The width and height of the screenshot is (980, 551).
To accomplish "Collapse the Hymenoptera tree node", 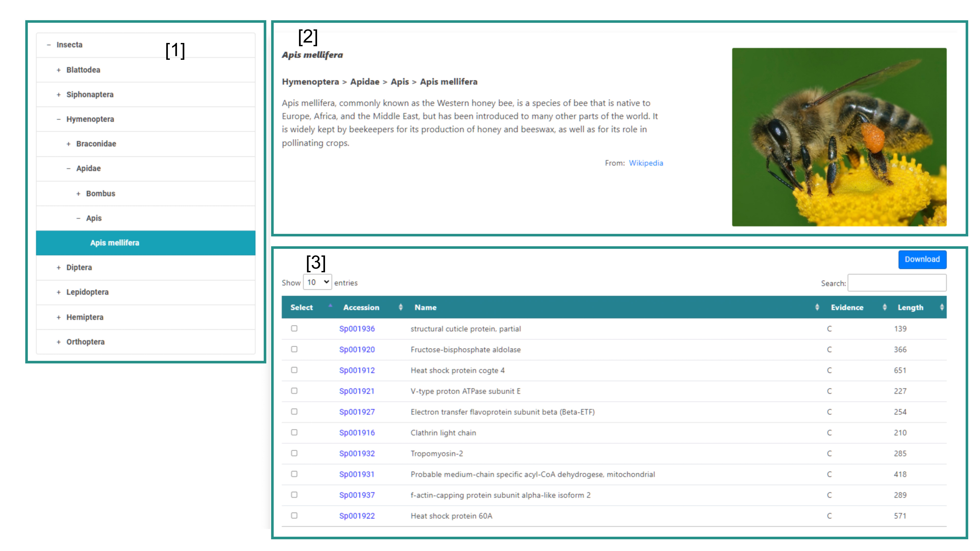I will coord(59,119).
